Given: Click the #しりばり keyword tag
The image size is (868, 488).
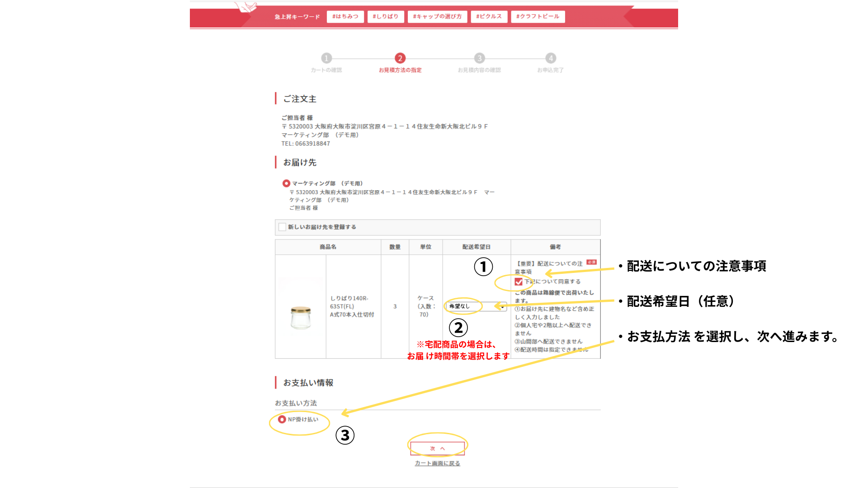Looking at the screenshot, I should pos(385,17).
